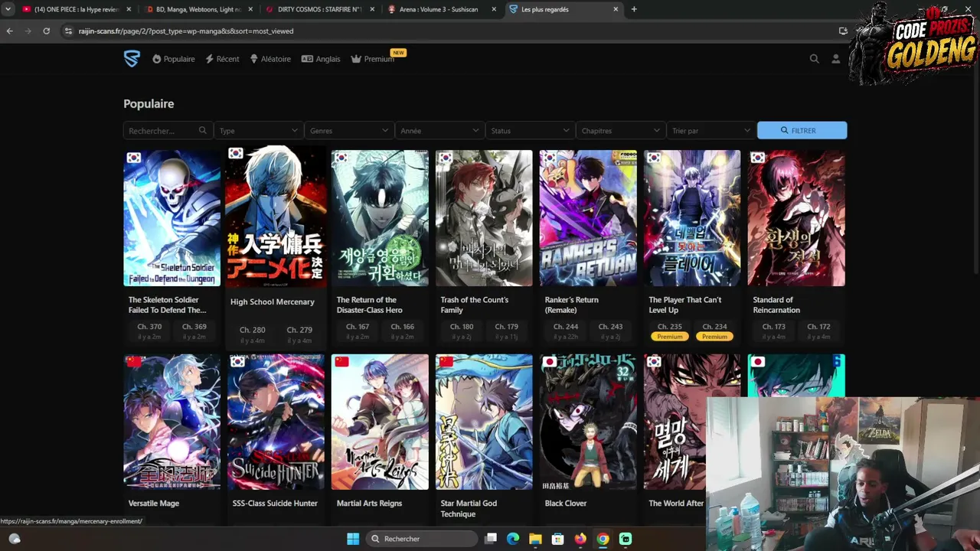Viewport: 980px width, 551px height.
Task: Expand the Année filter dropdown
Action: (x=439, y=131)
